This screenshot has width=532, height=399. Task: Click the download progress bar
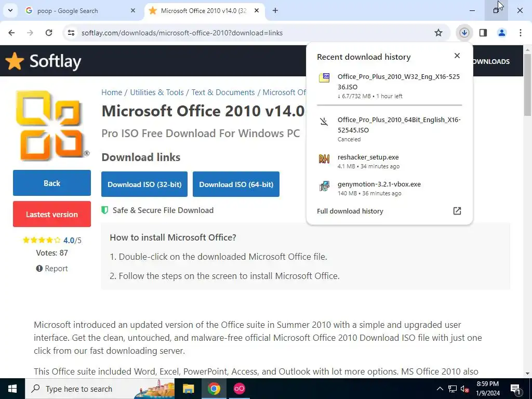pyautogui.click(x=389, y=105)
